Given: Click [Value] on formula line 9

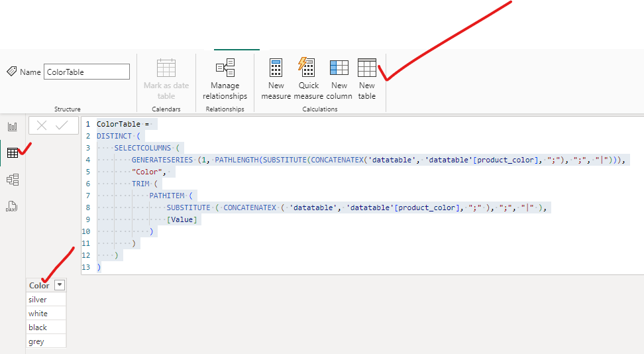Looking at the screenshot, I should click(182, 219).
